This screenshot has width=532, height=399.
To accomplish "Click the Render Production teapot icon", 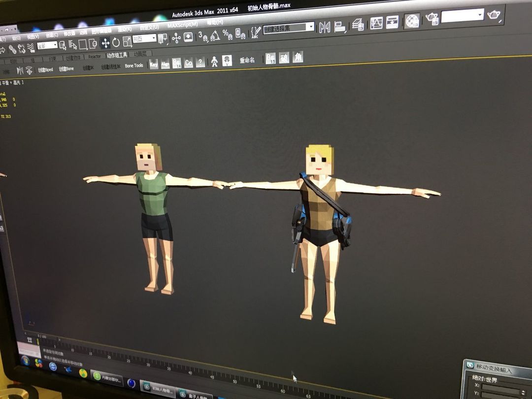I will (495, 15).
